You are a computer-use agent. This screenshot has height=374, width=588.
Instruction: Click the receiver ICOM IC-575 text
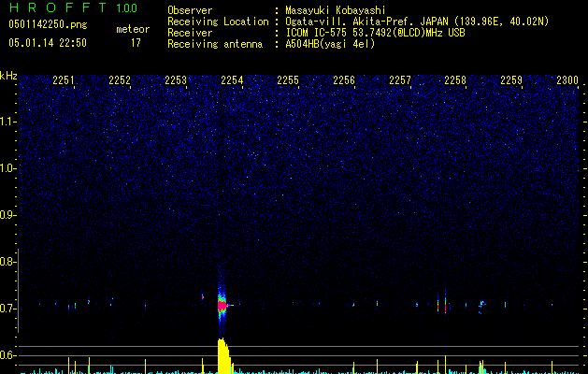point(375,33)
